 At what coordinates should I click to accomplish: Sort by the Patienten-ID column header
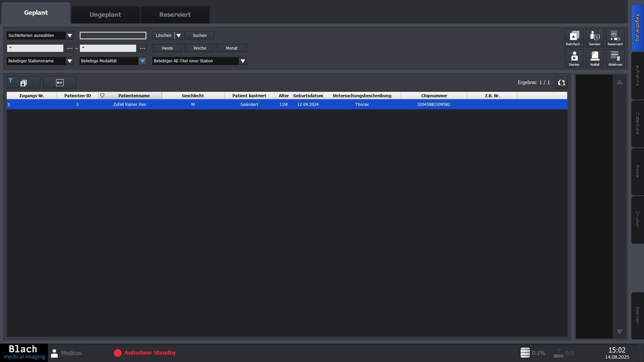click(x=77, y=96)
